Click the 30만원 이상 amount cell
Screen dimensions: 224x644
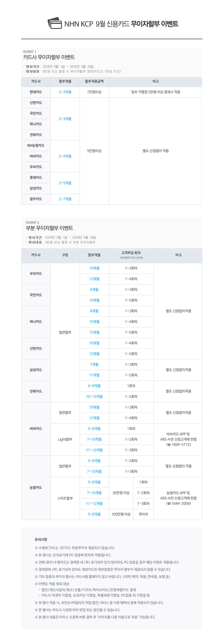[x=121, y=493]
